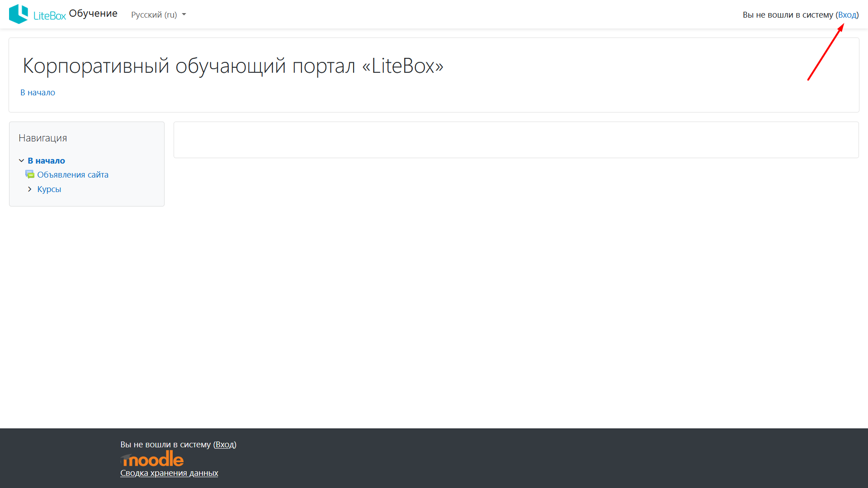This screenshot has height=488, width=868.
Task: Expand the Курсы tree chevron
Action: (x=30, y=189)
